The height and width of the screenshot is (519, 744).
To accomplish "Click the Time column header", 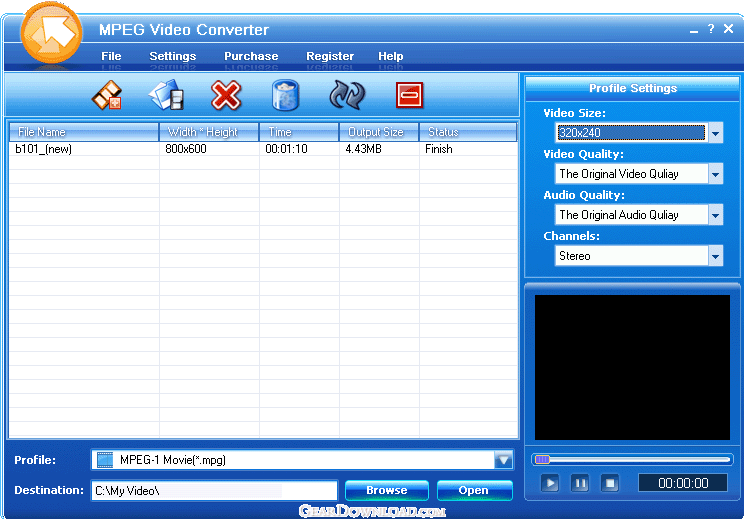I will coord(299,132).
